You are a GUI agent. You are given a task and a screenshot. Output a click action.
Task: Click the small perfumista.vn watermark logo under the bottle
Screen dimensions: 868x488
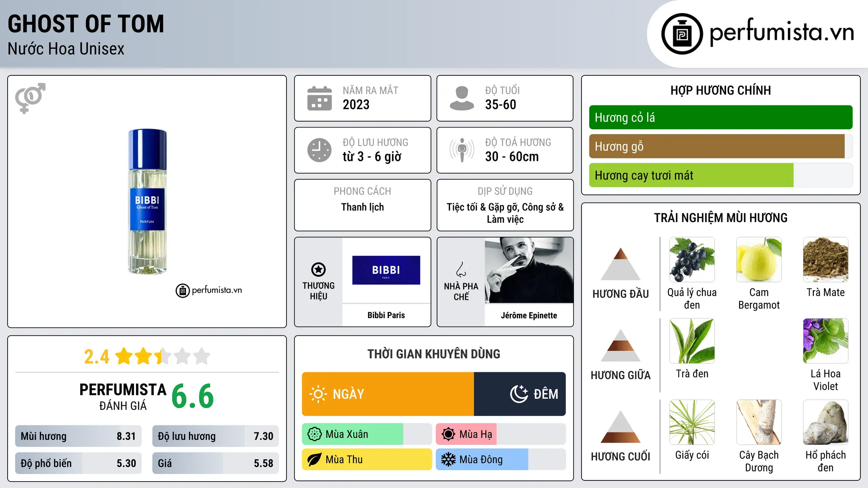pyautogui.click(x=209, y=291)
